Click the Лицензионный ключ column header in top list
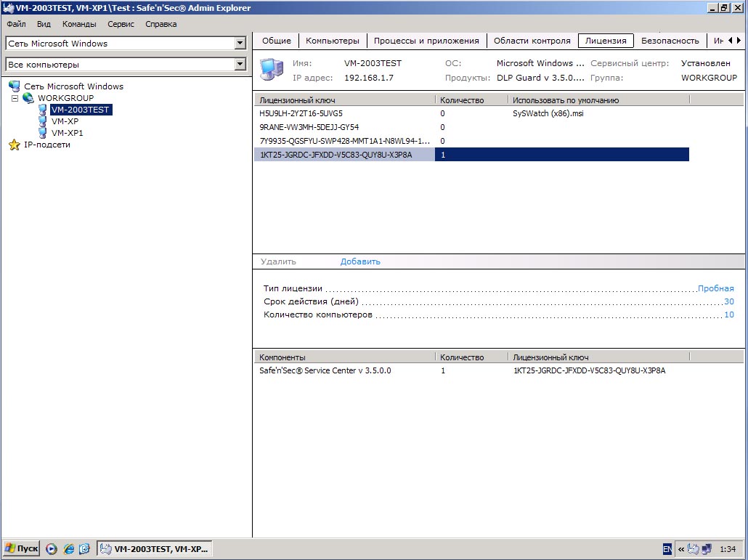The image size is (748, 560). (x=344, y=100)
